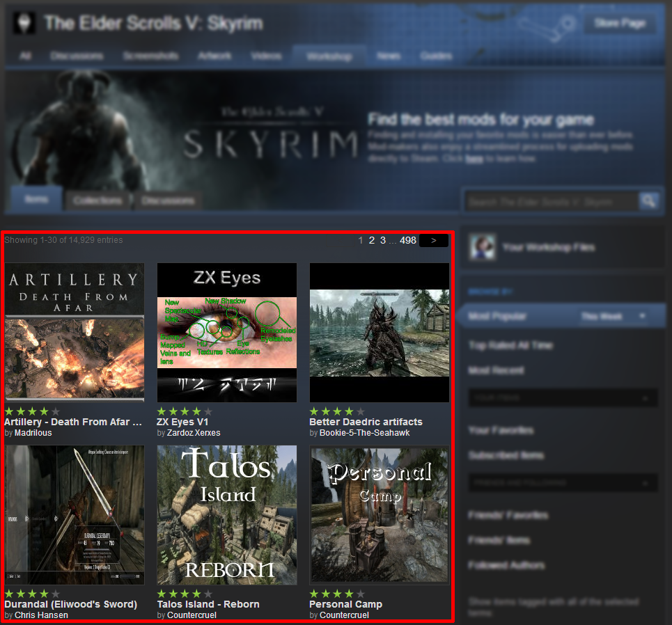Click the Skyrim game icon in the header
This screenshot has height=625, width=672.
(x=22, y=22)
